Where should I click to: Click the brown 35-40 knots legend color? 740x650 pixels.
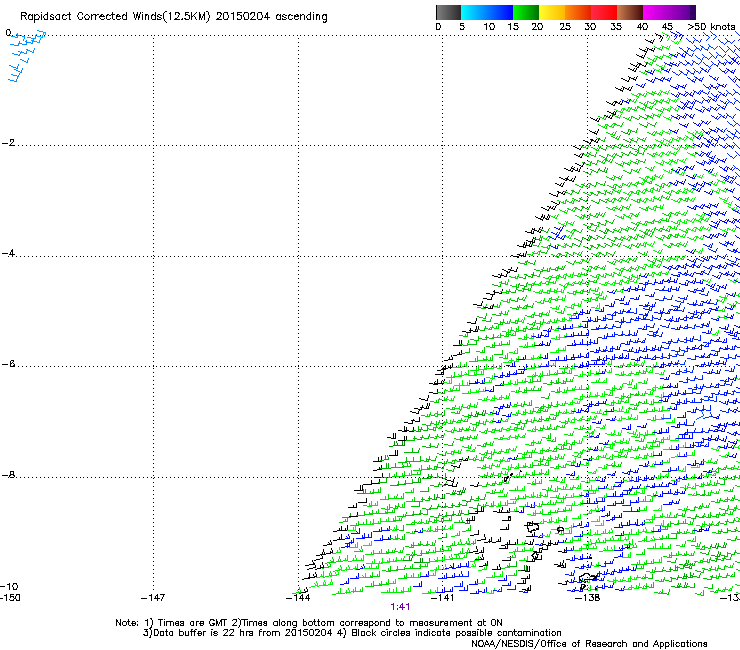[x=630, y=12]
